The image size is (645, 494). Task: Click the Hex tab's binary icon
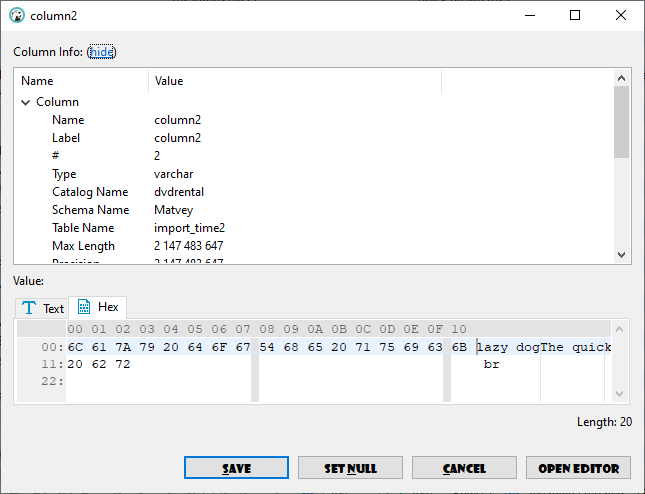(x=84, y=307)
